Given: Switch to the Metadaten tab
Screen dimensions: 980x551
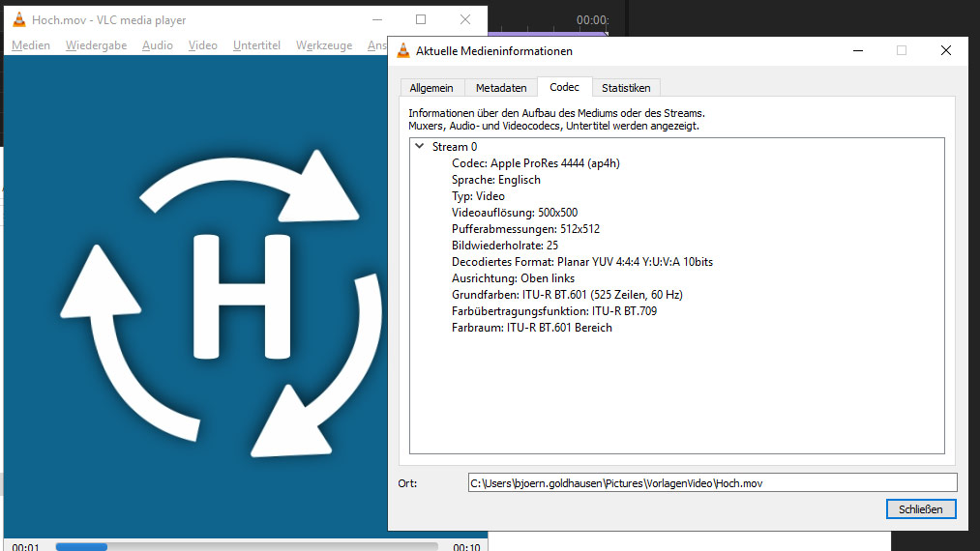Looking at the screenshot, I should coord(501,87).
